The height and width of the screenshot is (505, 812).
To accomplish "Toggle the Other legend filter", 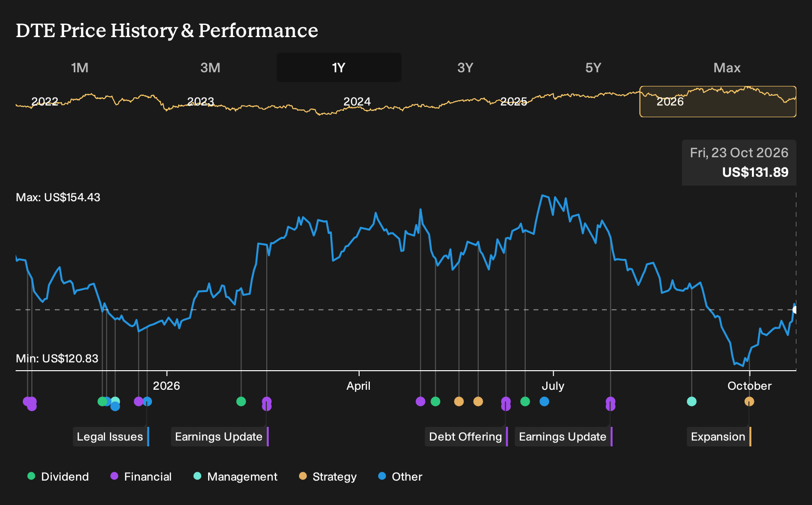I will (400, 477).
